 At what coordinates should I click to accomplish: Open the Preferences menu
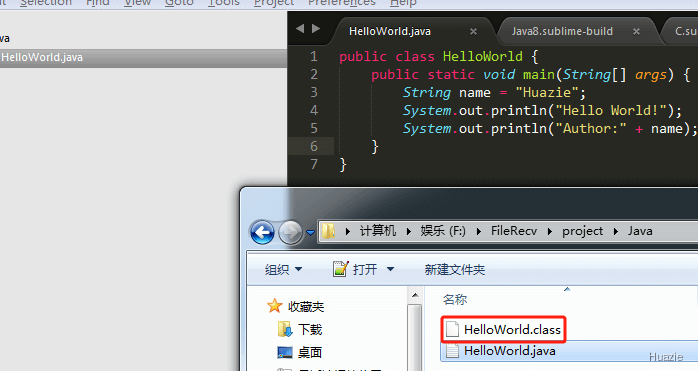(342, 3)
